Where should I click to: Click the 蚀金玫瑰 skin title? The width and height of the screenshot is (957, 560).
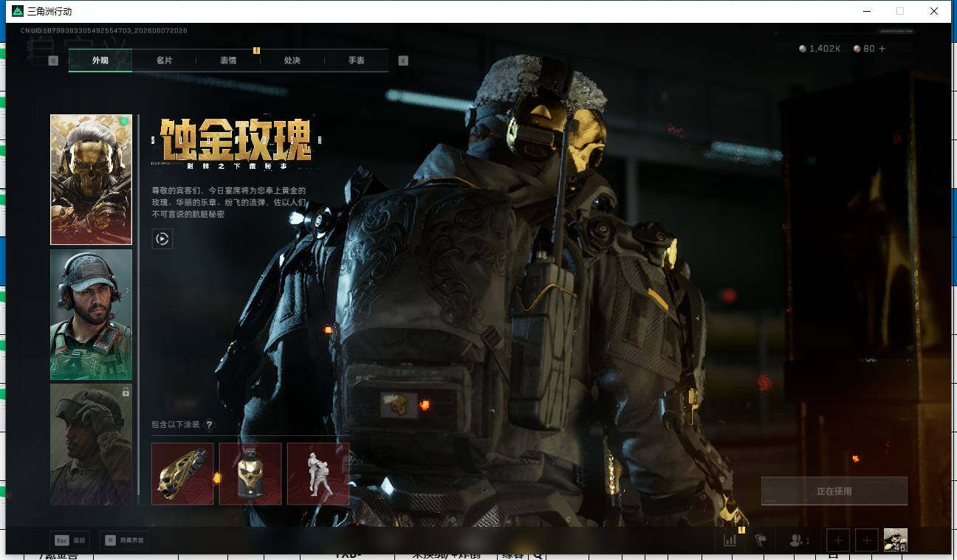tap(236, 139)
